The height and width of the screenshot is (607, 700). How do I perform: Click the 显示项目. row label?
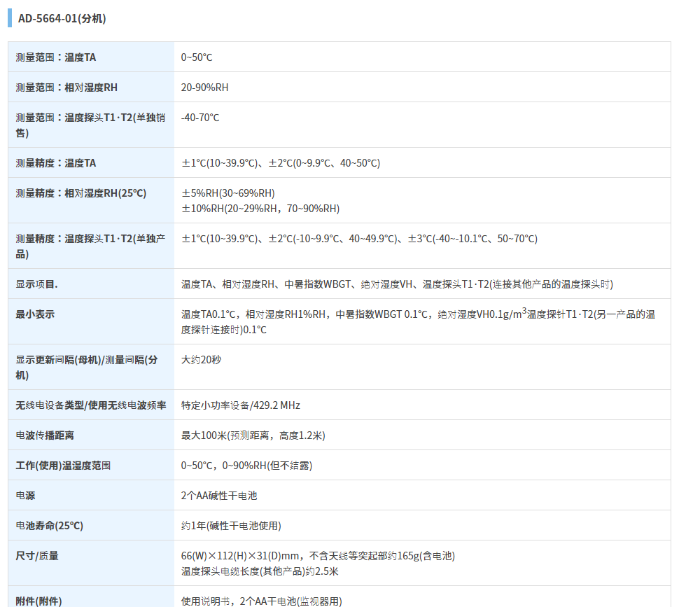pyautogui.click(x=37, y=284)
